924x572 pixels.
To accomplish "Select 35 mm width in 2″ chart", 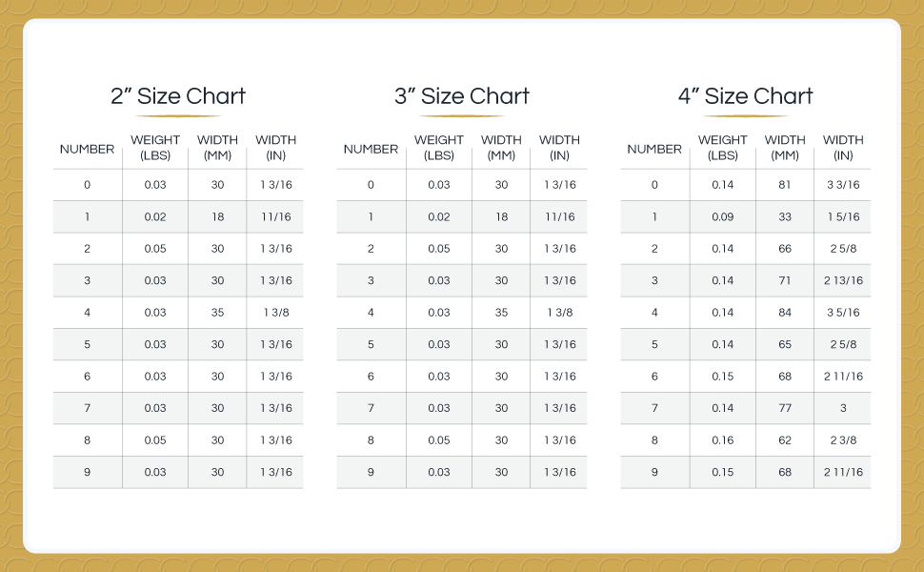I will [217, 313].
